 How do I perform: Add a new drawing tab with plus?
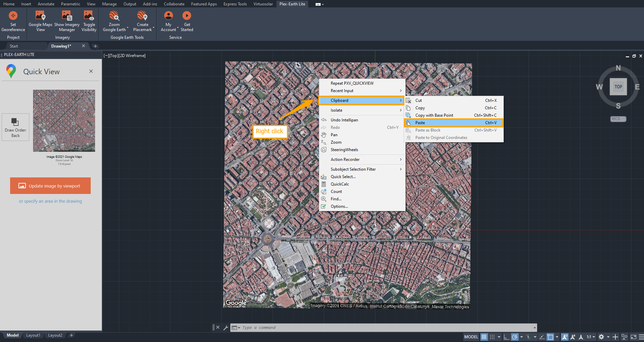(x=95, y=46)
